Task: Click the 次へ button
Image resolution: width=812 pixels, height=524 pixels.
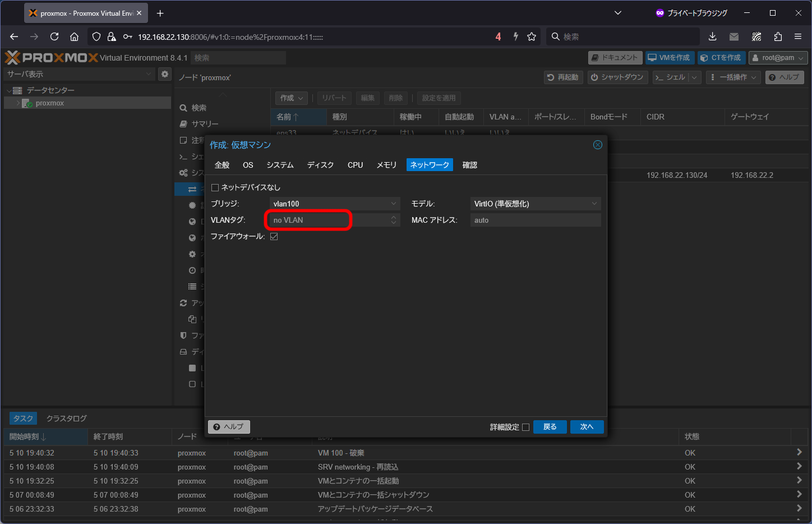Action: click(x=587, y=427)
